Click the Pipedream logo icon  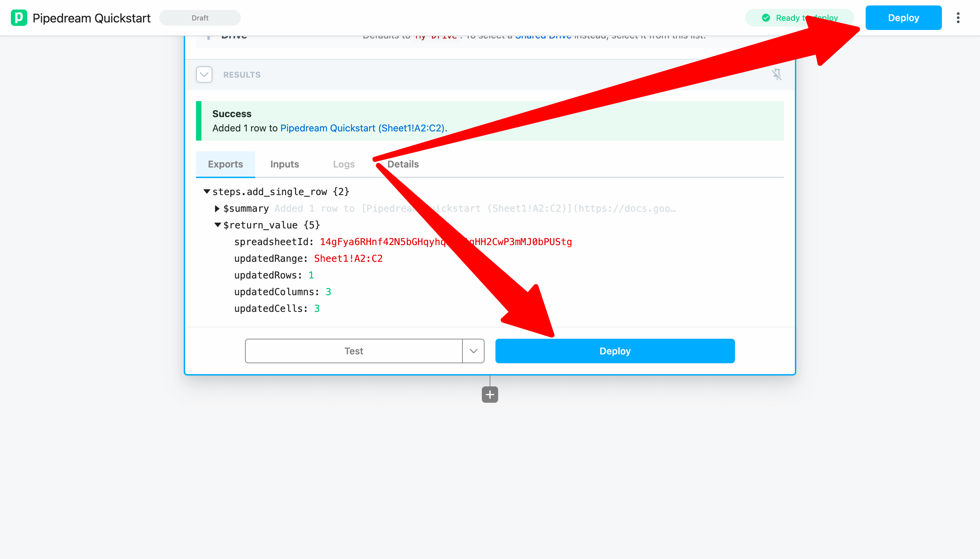click(x=19, y=18)
